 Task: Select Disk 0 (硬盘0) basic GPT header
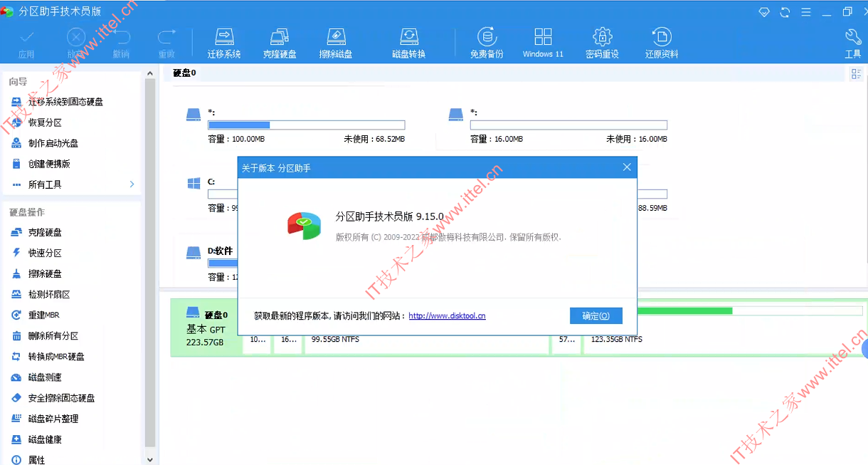[207, 328]
